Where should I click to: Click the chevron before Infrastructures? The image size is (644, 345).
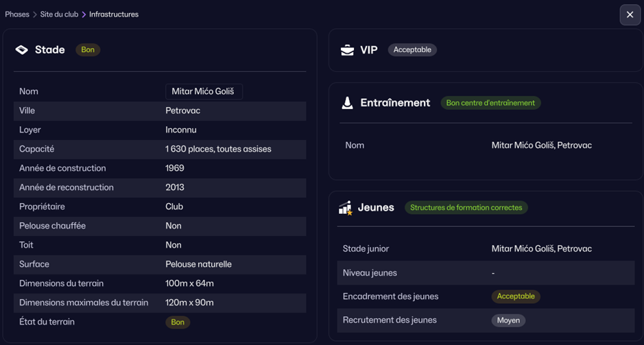click(84, 14)
